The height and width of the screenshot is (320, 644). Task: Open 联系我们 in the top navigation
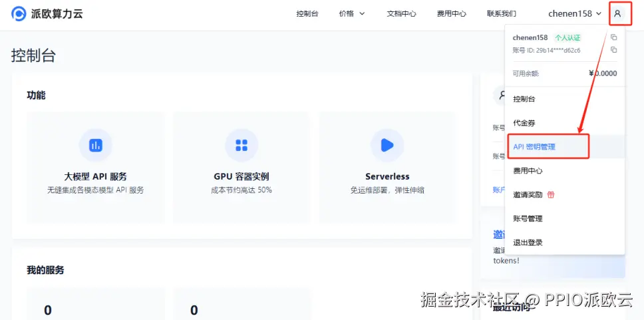click(x=502, y=13)
